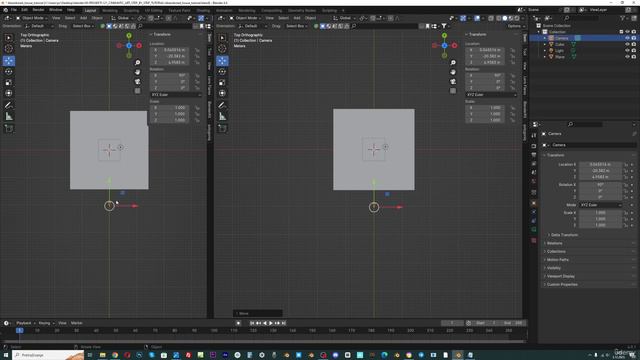Click camera view gizmo in right viewport
Screen dimensions: 640x360
click(453, 81)
